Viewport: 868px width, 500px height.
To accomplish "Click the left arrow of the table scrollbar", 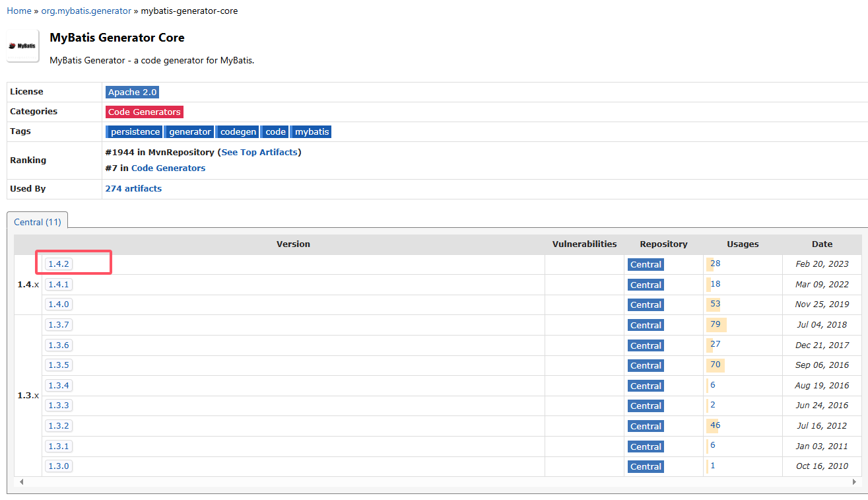I will click(x=22, y=482).
